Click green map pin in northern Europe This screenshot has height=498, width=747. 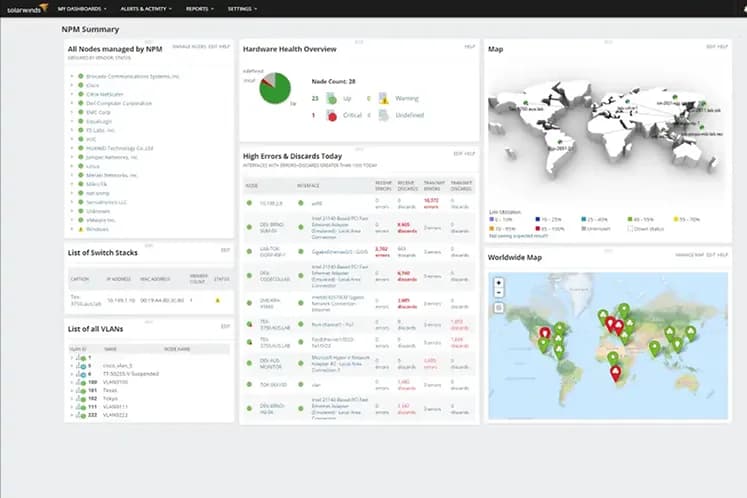click(624, 312)
